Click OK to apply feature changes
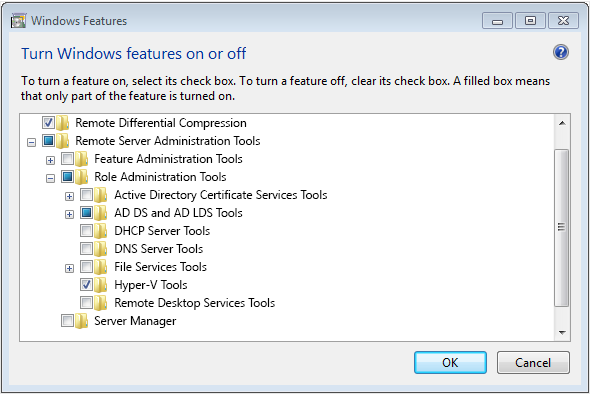This screenshot has height=397, width=591. pos(450,363)
